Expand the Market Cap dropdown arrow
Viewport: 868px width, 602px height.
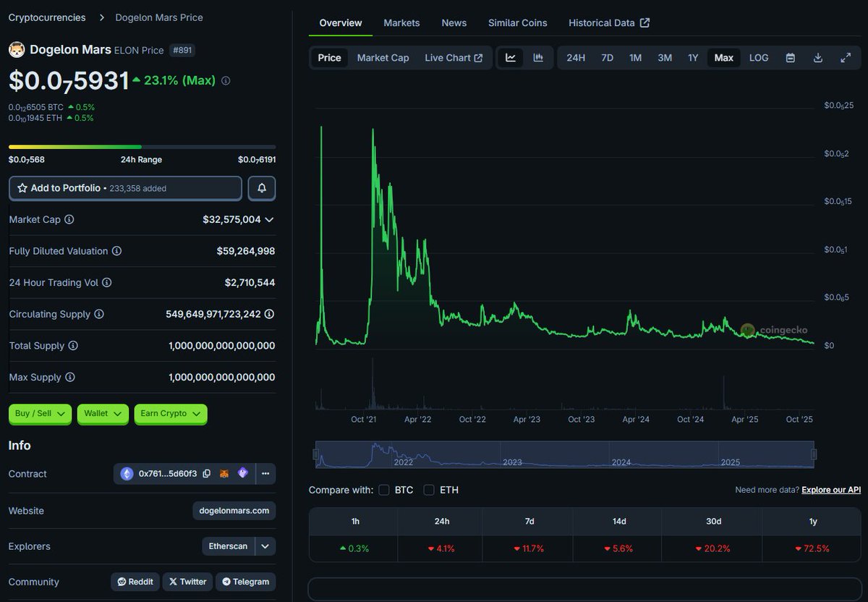point(268,219)
